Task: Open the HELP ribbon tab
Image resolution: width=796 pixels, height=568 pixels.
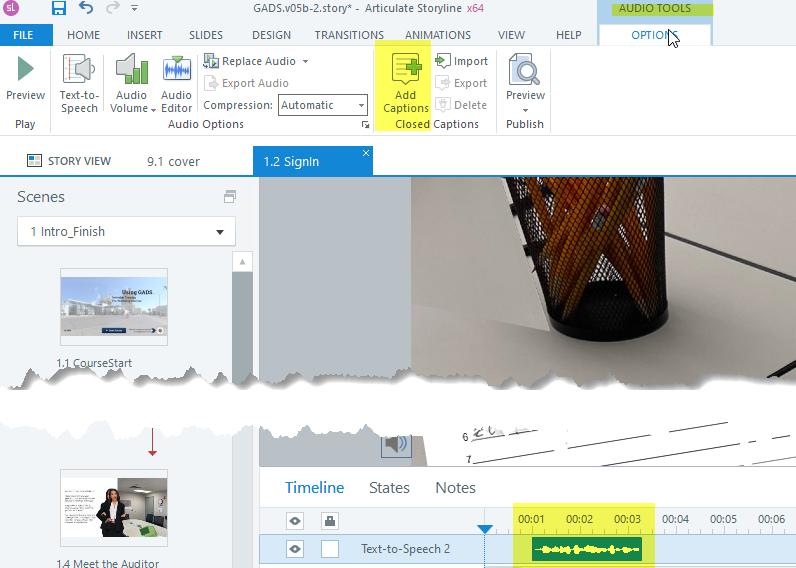Action: pyautogui.click(x=569, y=35)
